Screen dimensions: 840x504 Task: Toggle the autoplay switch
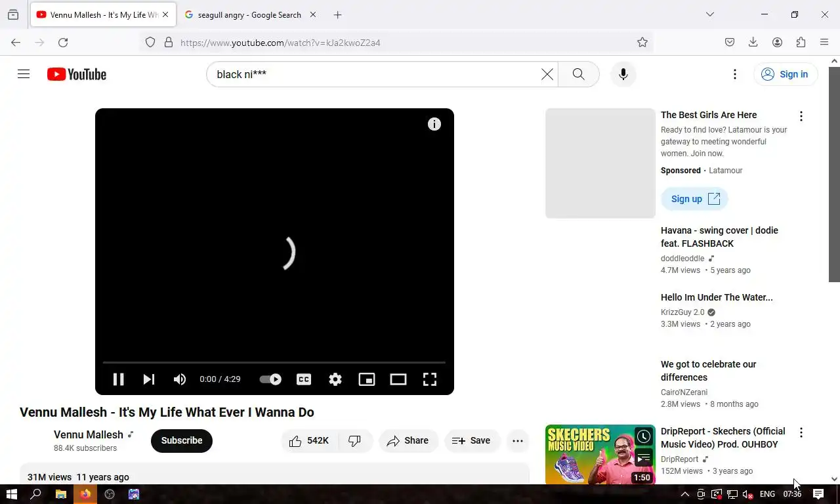(x=270, y=379)
